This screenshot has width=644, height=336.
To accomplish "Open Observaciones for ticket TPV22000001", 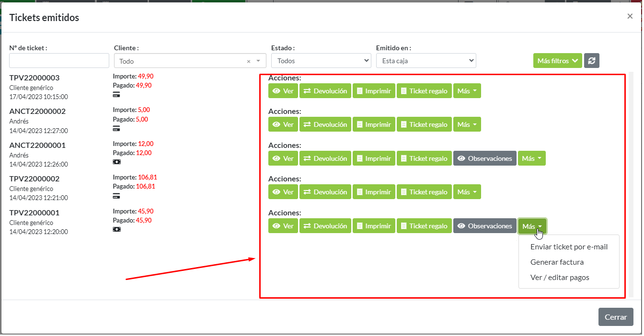I will coord(484,226).
